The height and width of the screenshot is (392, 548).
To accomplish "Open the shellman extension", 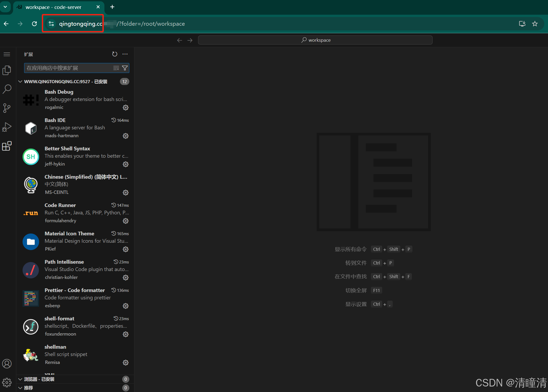I will 75,355.
